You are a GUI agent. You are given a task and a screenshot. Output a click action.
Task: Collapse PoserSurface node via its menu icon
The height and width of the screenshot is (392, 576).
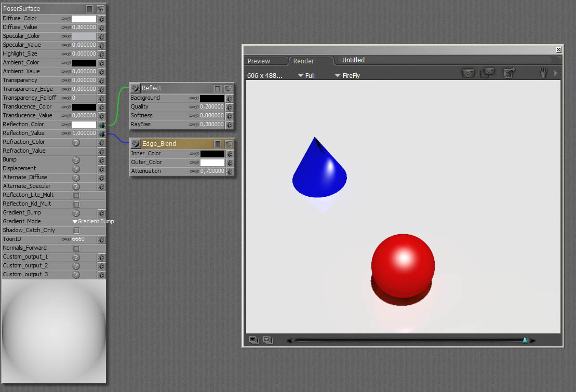click(89, 9)
